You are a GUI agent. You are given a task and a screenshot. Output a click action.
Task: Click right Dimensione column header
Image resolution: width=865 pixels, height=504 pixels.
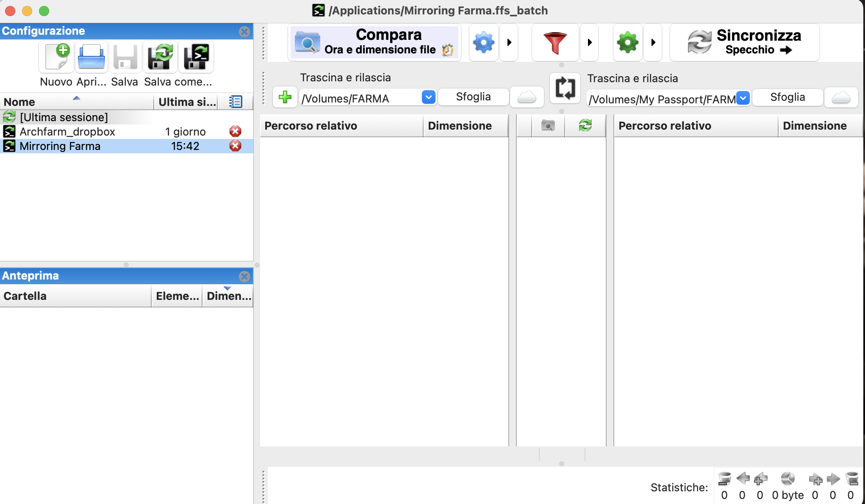pyautogui.click(x=821, y=126)
